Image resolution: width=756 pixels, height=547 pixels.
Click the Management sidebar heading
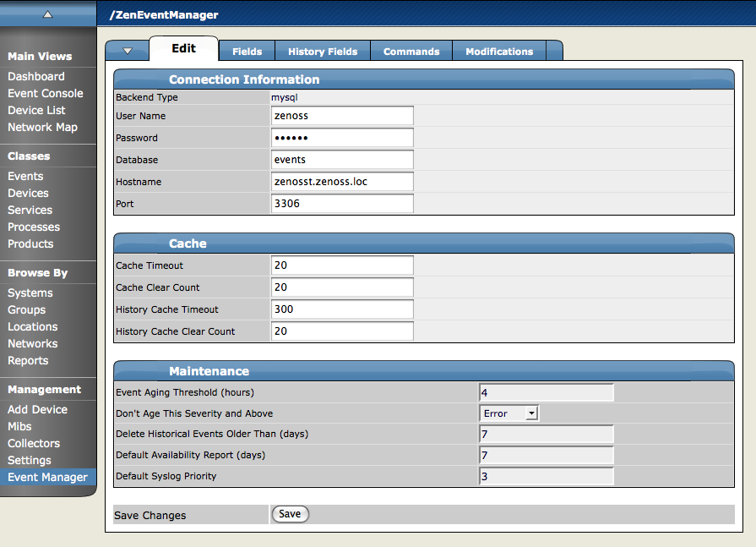(45, 389)
